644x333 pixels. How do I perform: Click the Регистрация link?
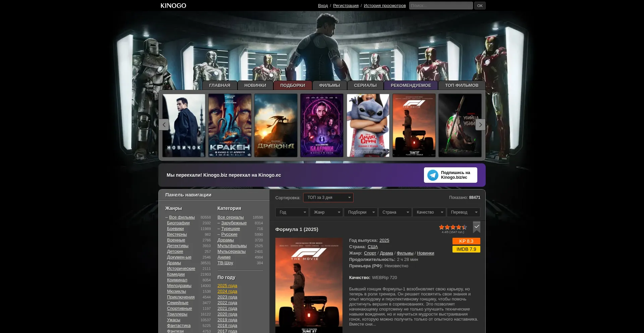(346, 6)
